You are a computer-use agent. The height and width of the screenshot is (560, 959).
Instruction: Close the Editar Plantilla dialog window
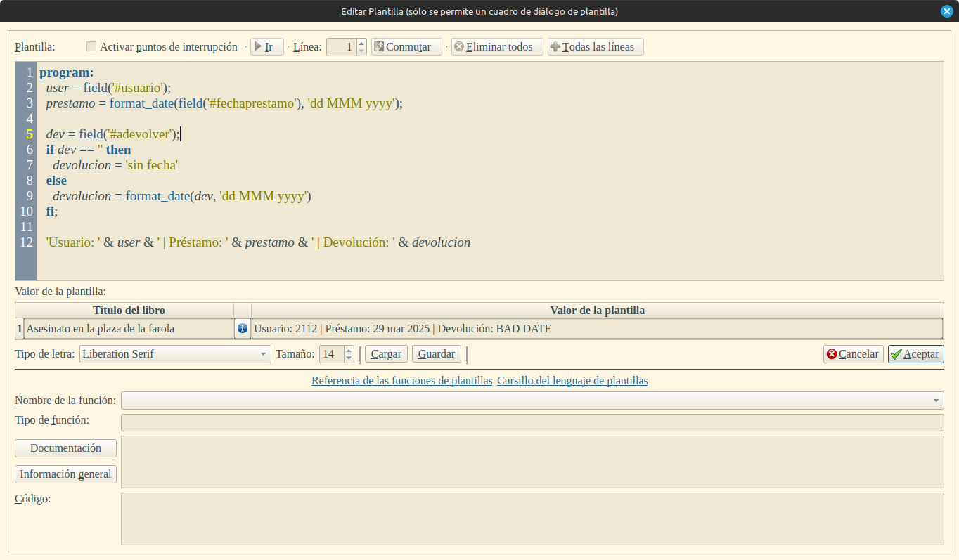coord(946,11)
